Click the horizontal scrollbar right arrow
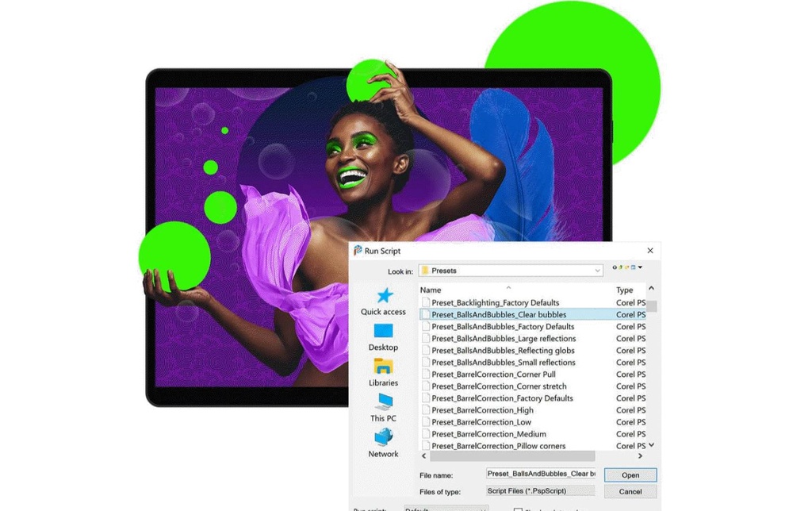 point(640,456)
